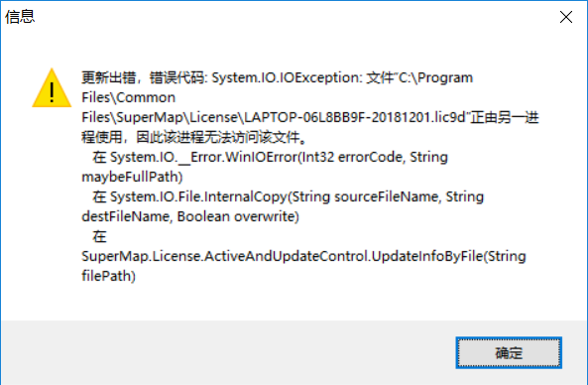The height and width of the screenshot is (385, 588).
Task: Select the System.IO.IOException exception name
Action: coord(287,77)
